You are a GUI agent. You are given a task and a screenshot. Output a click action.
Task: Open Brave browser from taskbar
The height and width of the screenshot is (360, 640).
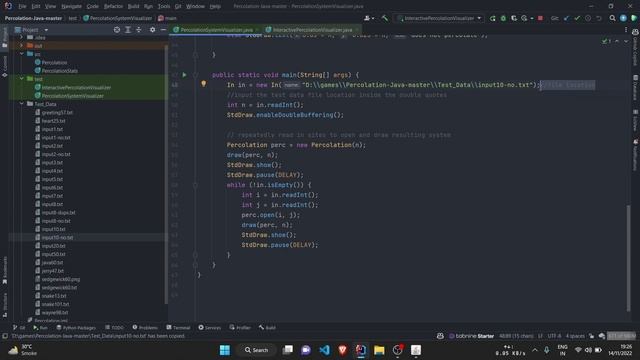[342, 350]
